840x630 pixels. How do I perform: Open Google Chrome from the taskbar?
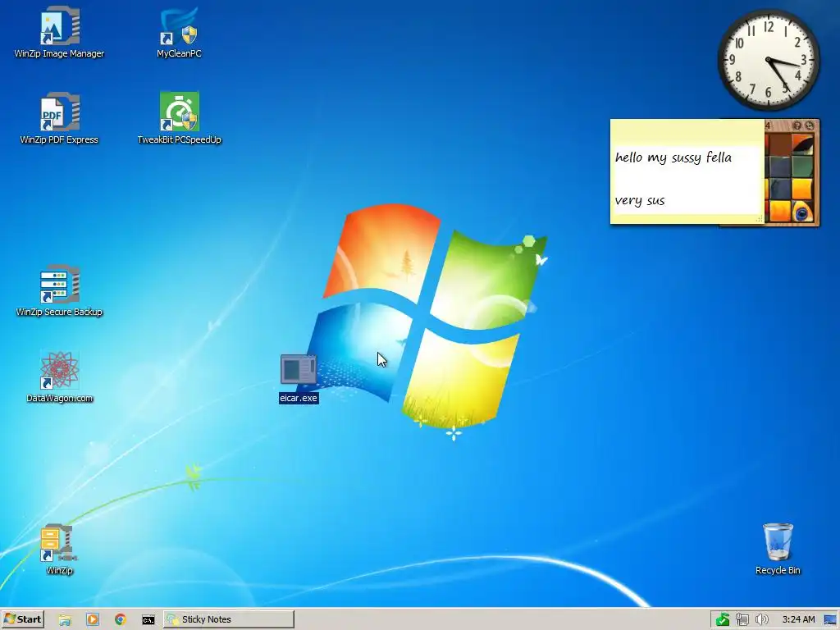pos(121,620)
